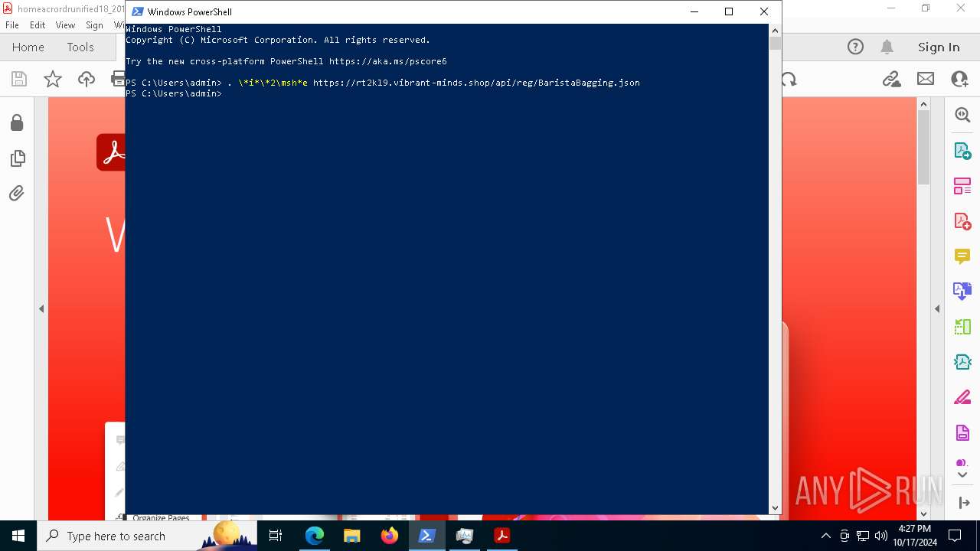
Task: Open the network icon in tray
Action: (863, 536)
